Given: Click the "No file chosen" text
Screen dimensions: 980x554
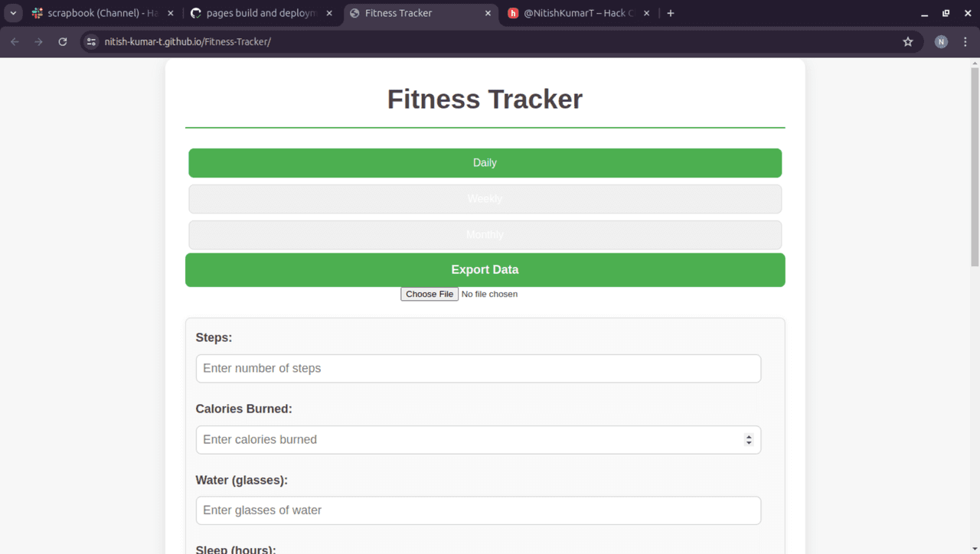Looking at the screenshot, I should 489,295.
